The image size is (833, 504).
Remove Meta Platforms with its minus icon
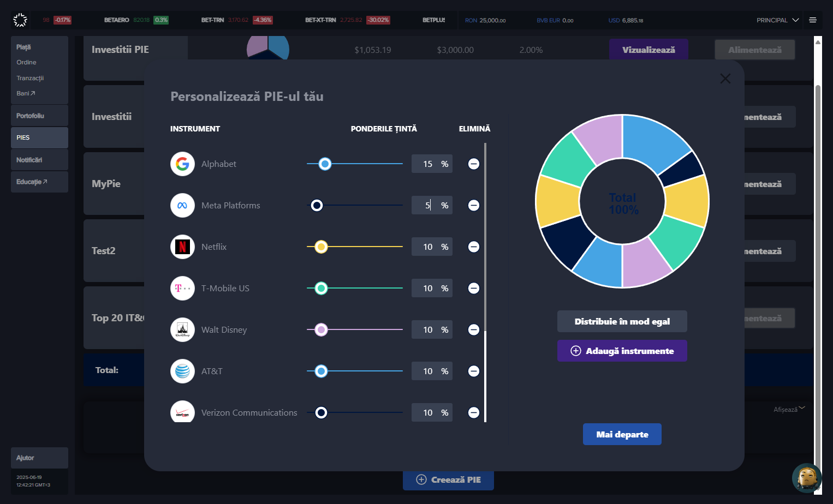coord(474,205)
